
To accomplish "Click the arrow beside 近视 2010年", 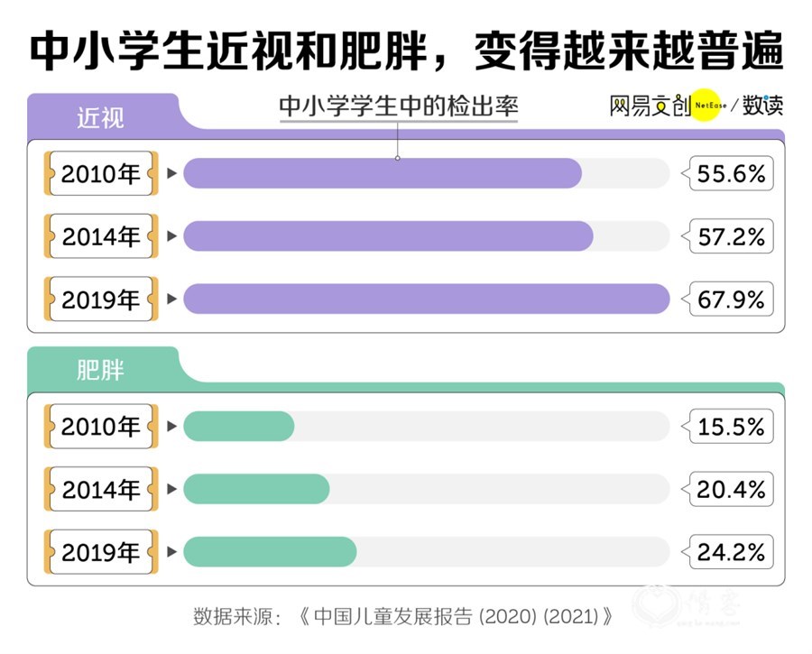I will 172,173.
